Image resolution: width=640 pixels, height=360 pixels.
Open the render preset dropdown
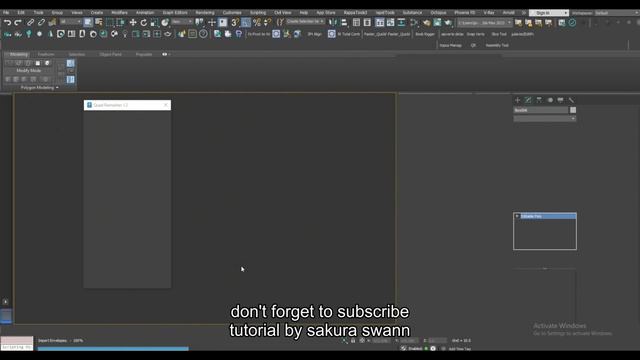tap(484, 23)
